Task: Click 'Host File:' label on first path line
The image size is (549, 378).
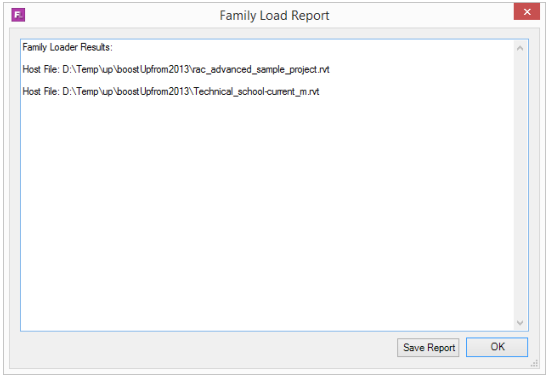Action: click(x=41, y=69)
